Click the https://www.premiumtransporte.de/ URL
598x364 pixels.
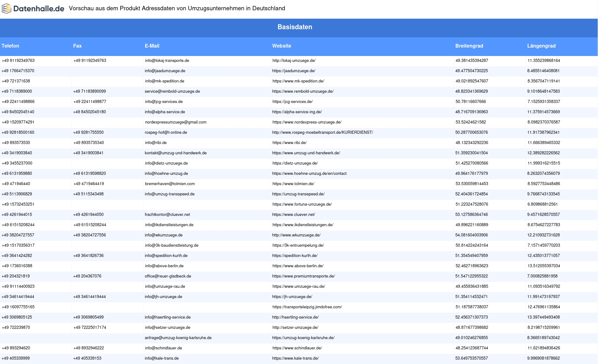(x=304, y=276)
